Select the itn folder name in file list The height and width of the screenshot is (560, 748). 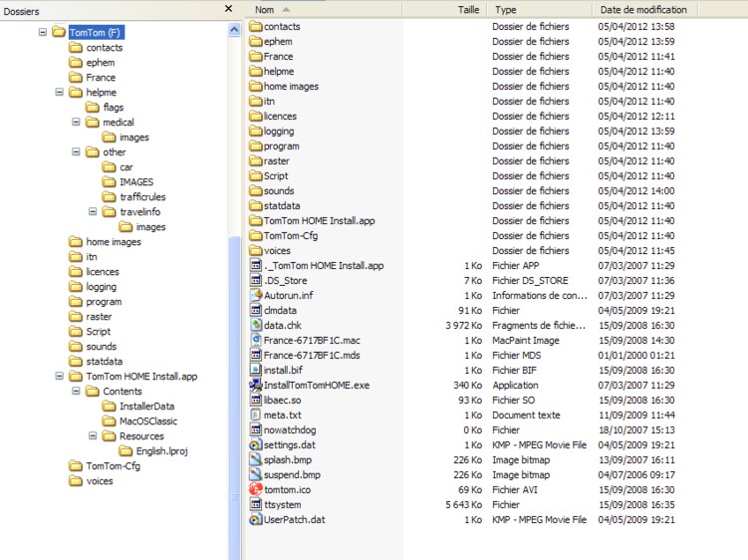(270, 102)
